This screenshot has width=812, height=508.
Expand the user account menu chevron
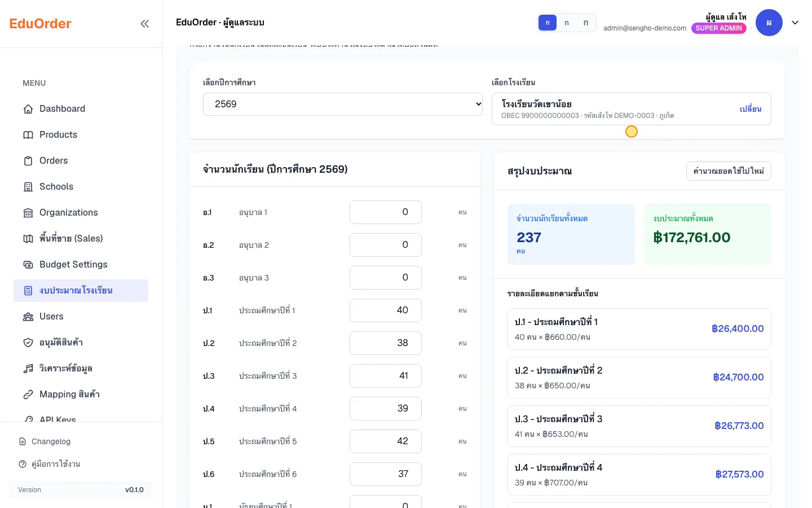click(x=795, y=23)
